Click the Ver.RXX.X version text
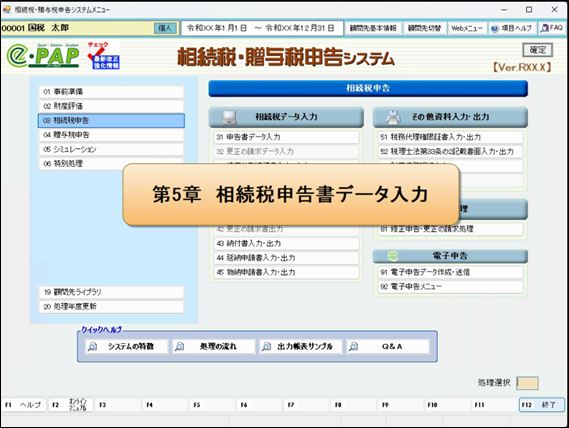The height and width of the screenshot is (428, 569). (x=522, y=67)
